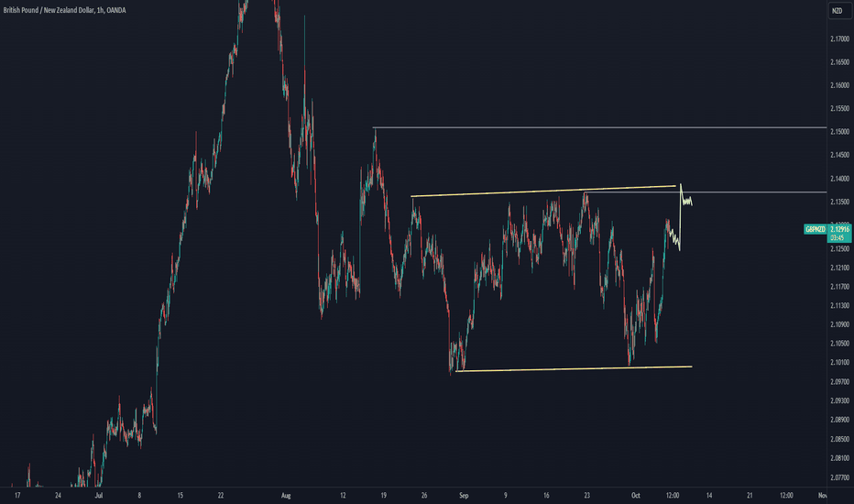Click the 2.12100 price axis label
The width and height of the screenshot is (854, 504).
click(839, 268)
